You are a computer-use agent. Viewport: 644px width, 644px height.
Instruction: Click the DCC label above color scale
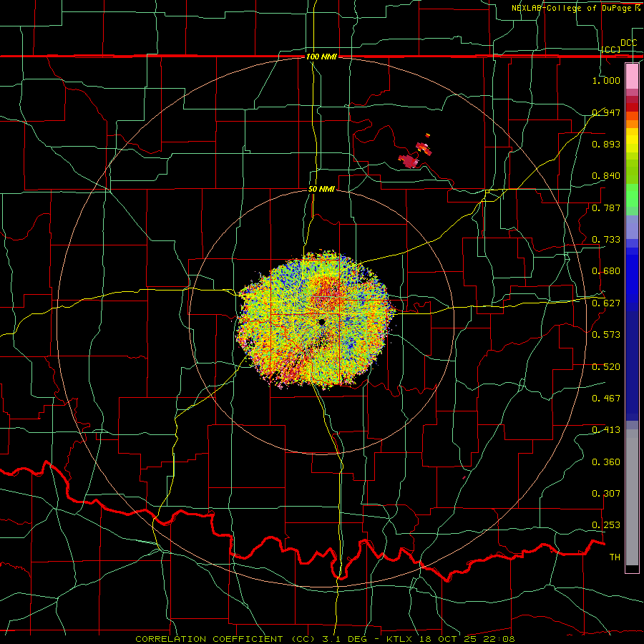(629, 43)
